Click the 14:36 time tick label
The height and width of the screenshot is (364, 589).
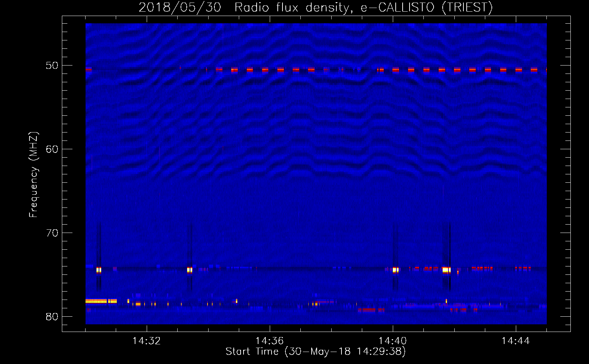tap(270, 341)
